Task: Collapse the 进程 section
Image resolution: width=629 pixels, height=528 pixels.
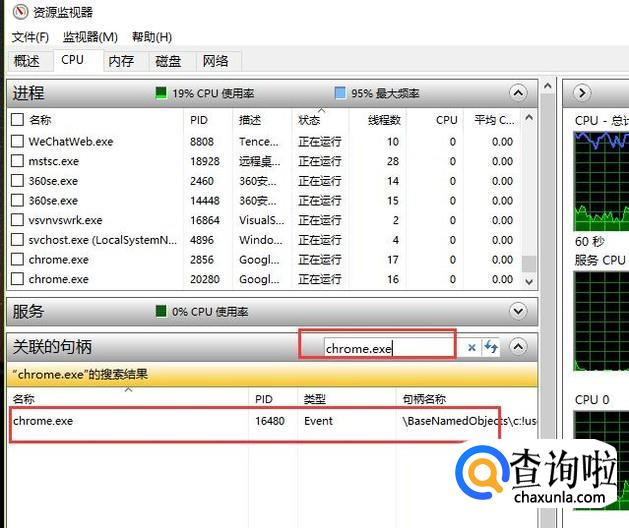Action: click(x=518, y=93)
